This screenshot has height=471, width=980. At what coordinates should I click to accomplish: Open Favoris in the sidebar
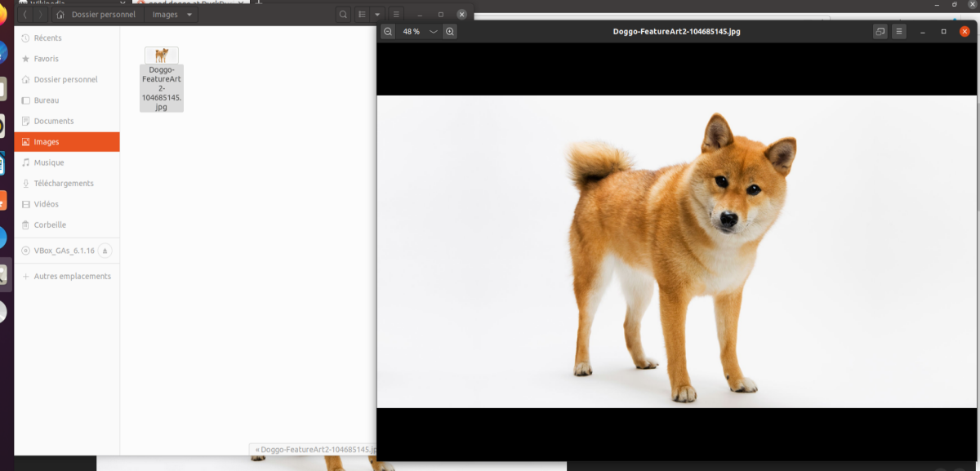[x=67, y=59]
